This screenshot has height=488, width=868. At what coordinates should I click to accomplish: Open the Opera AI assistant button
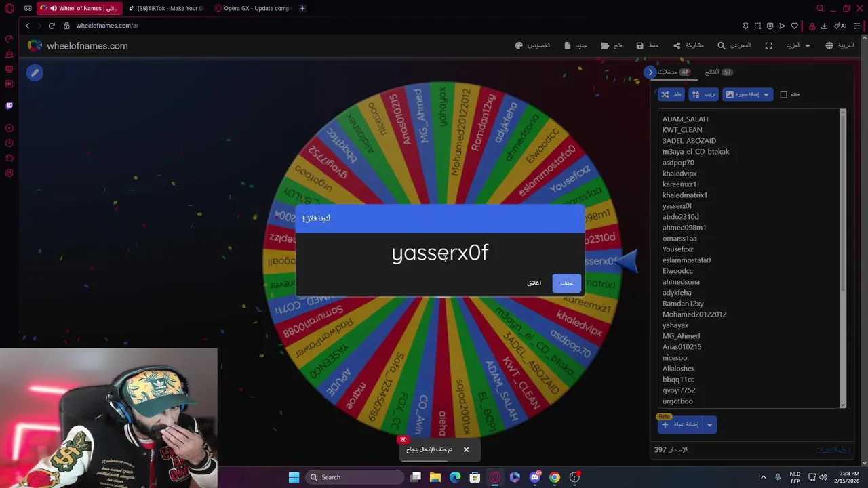click(841, 26)
